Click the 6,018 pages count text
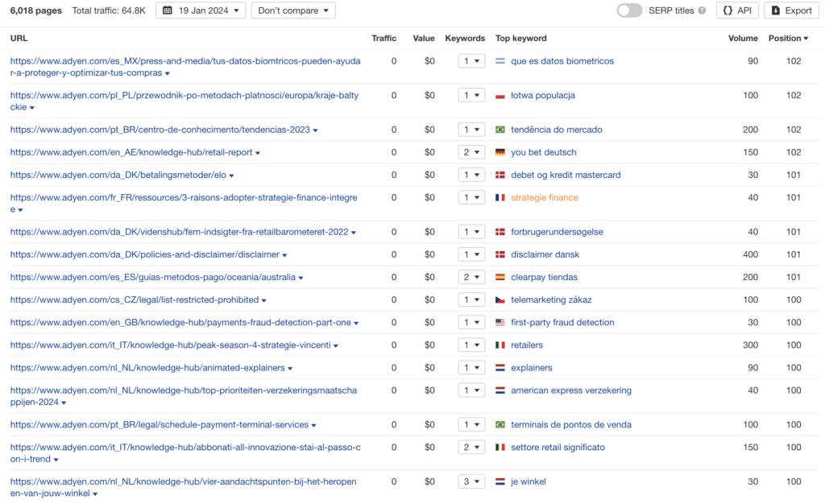Viewport: 825px width, 504px height. tap(35, 10)
